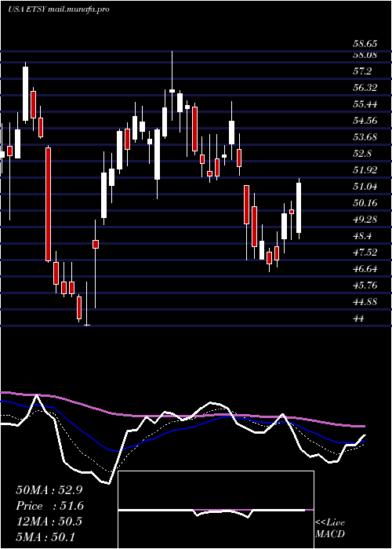The image size is (392, 549).
Task: Select the 51.92 price axis label
Action: coord(365,170)
